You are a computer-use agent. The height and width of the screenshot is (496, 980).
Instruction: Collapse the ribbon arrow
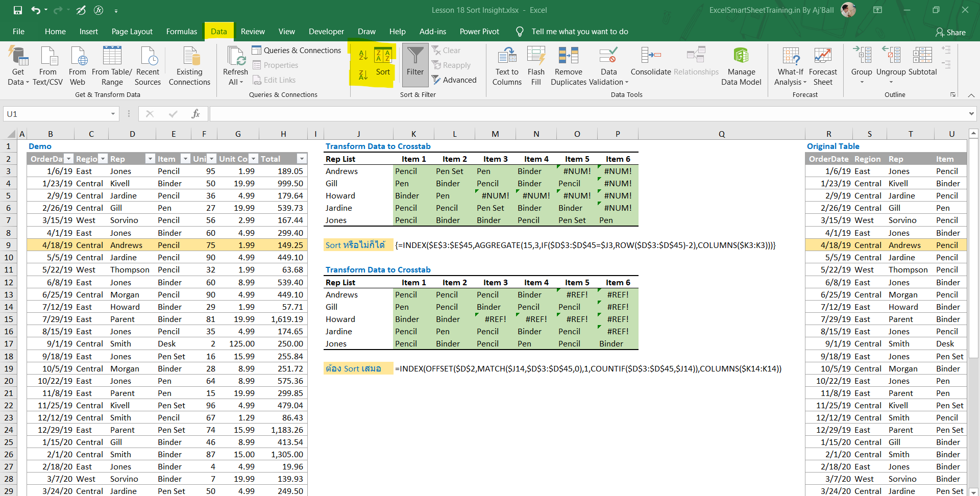pos(971,95)
